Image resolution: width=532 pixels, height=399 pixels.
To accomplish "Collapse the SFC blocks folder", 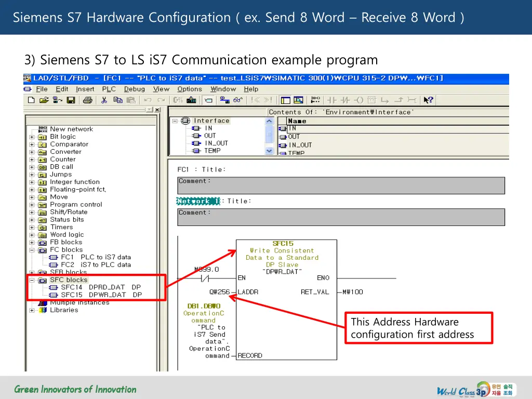I will (32, 280).
